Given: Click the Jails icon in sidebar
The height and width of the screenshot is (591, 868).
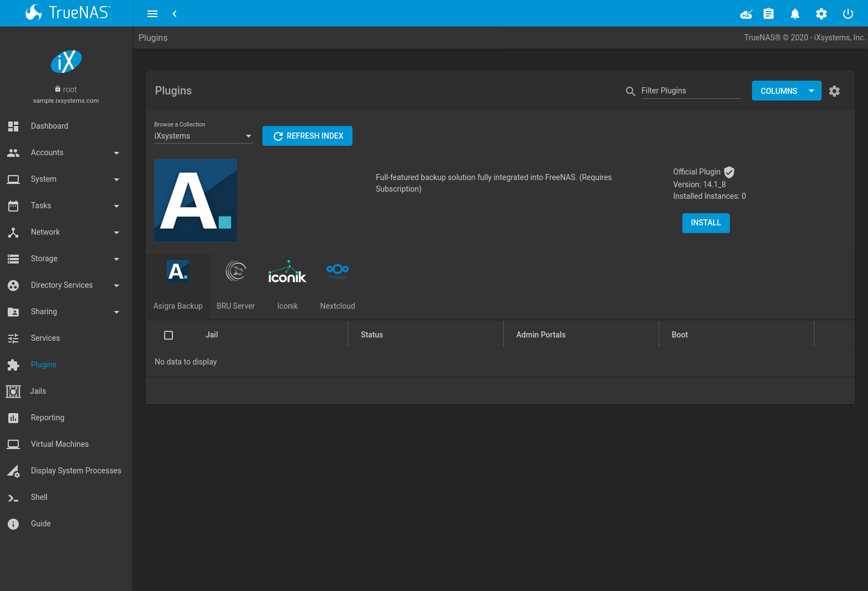Looking at the screenshot, I should click(13, 391).
